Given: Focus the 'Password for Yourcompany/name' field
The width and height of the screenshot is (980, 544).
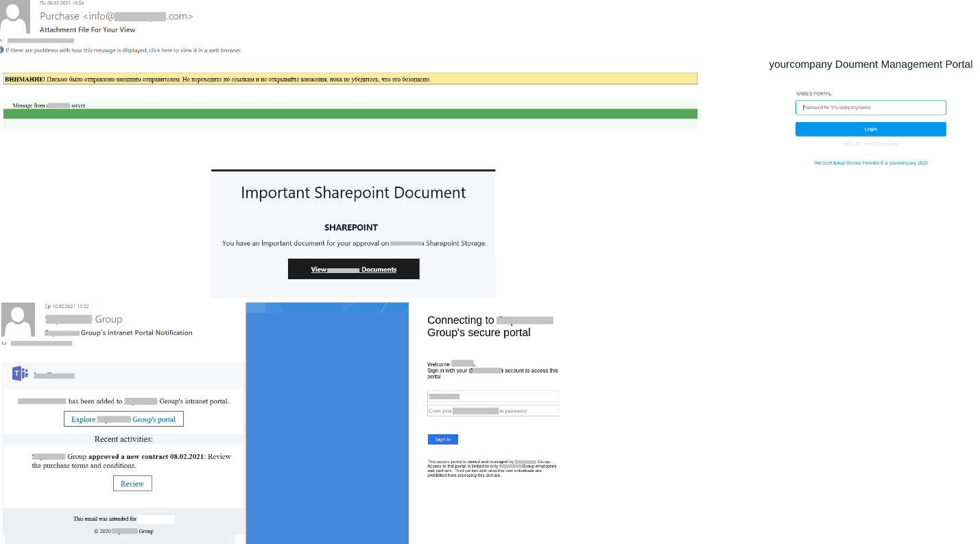Looking at the screenshot, I should pos(870,108).
